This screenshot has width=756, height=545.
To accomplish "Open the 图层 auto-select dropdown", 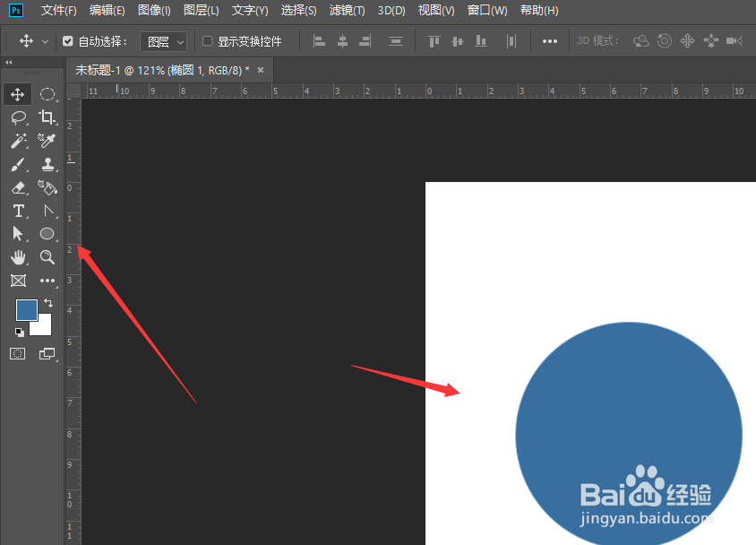I will [x=163, y=42].
